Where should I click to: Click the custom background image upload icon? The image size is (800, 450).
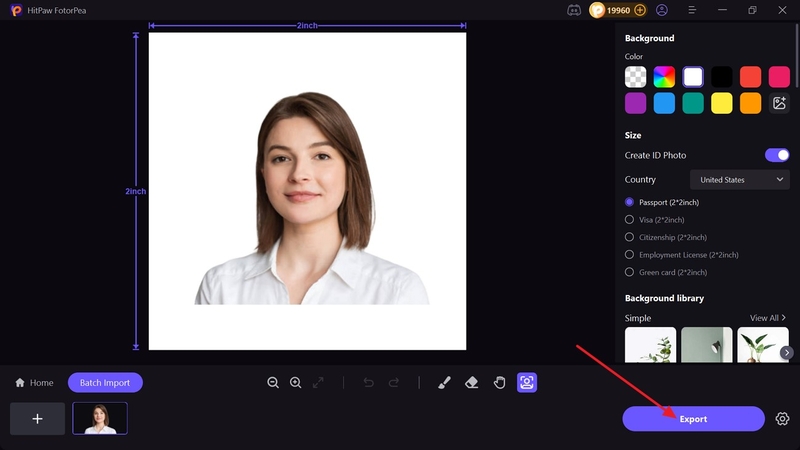[x=779, y=103]
